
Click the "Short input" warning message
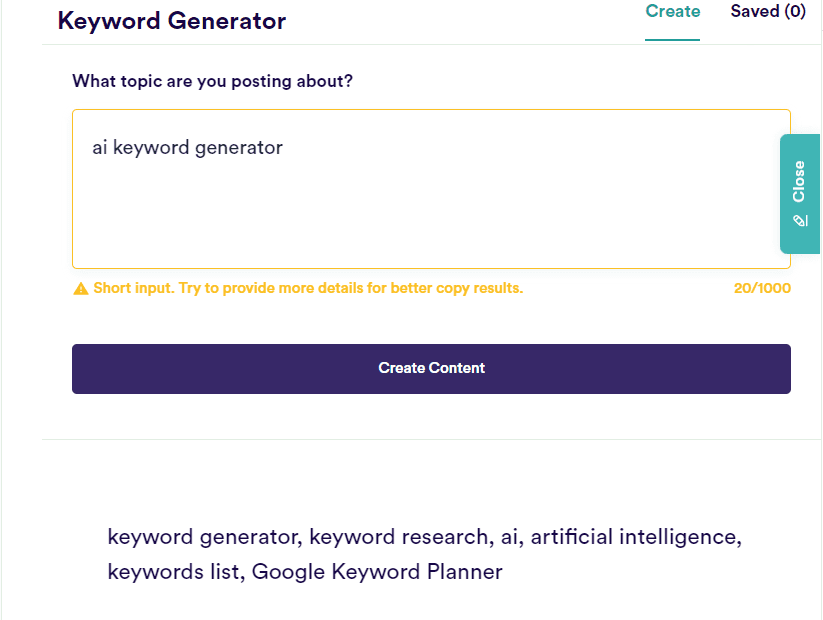[308, 288]
